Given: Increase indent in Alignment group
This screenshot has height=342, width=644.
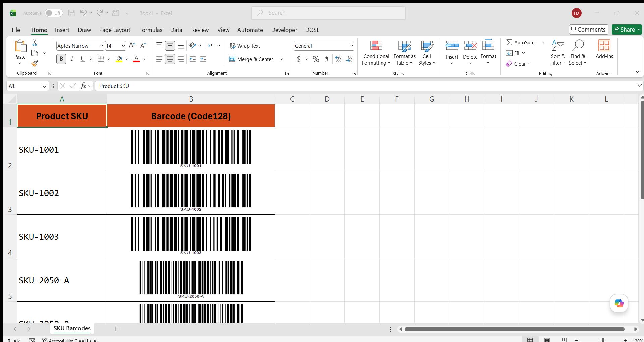Looking at the screenshot, I should [x=203, y=59].
